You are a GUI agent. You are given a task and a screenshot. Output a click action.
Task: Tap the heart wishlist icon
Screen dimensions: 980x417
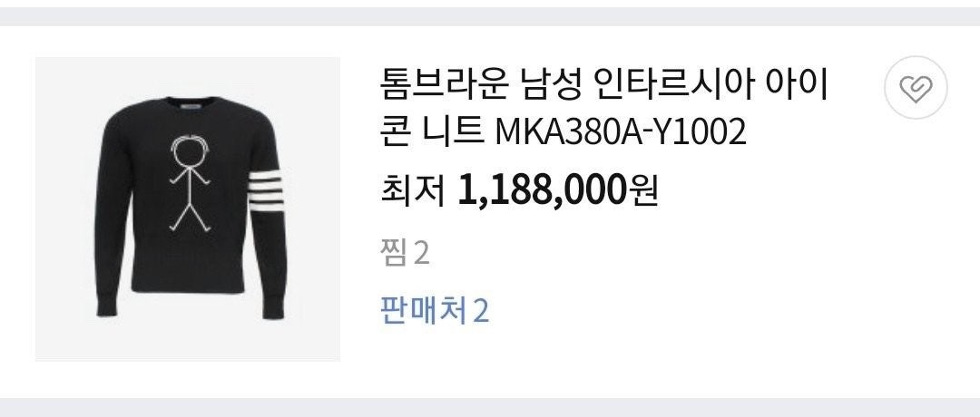pos(916,87)
